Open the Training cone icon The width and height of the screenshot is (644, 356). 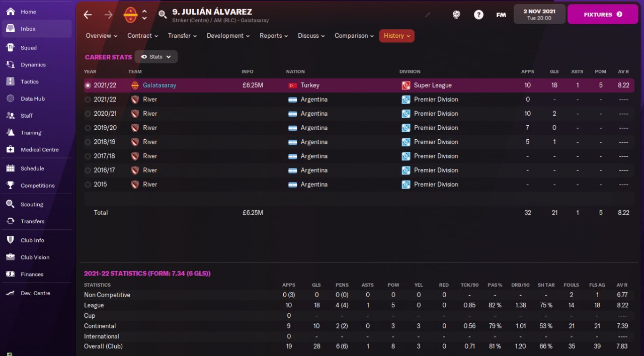pyautogui.click(x=10, y=133)
